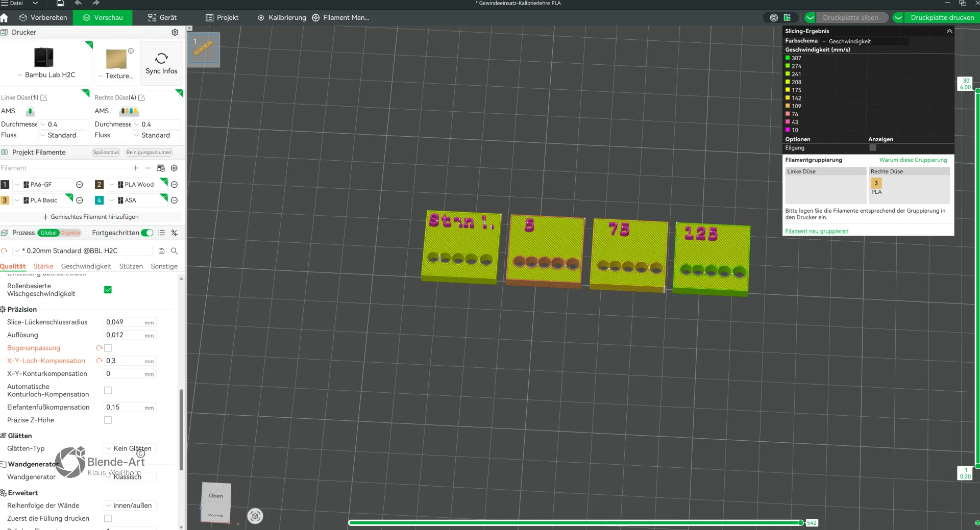Enable the Bogenanpassung checkbox
The width and height of the screenshot is (980, 530).
click(x=108, y=348)
